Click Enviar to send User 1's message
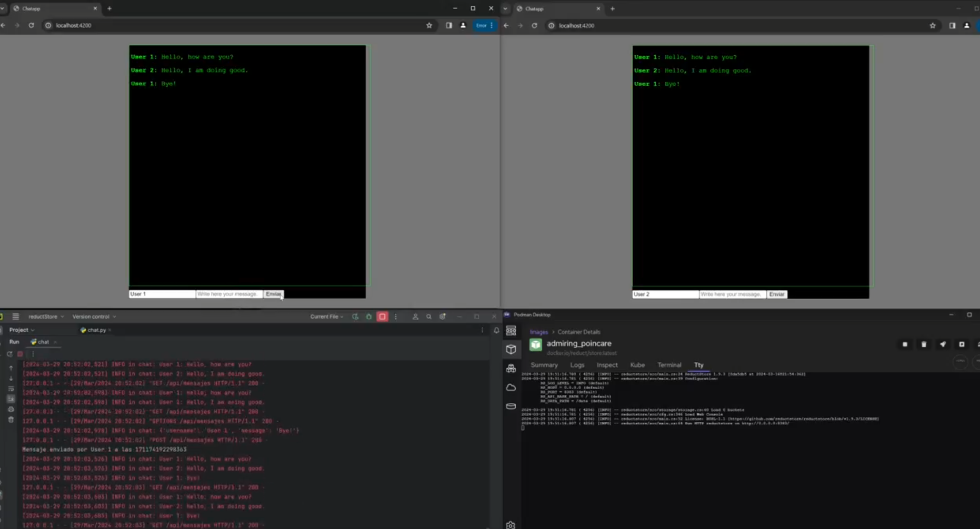The height and width of the screenshot is (529, 980). point(273,294)
